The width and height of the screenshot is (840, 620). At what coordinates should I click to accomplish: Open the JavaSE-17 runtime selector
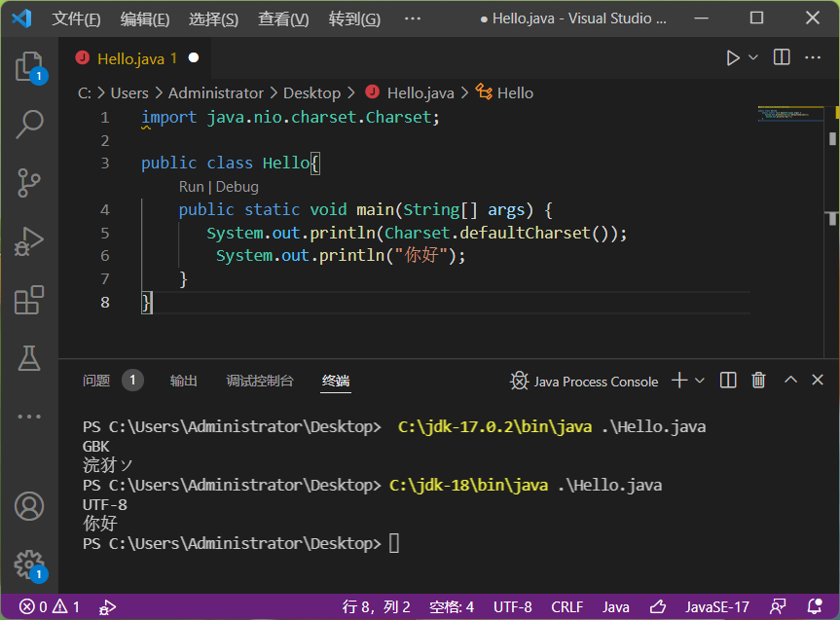tap(717, 606)
